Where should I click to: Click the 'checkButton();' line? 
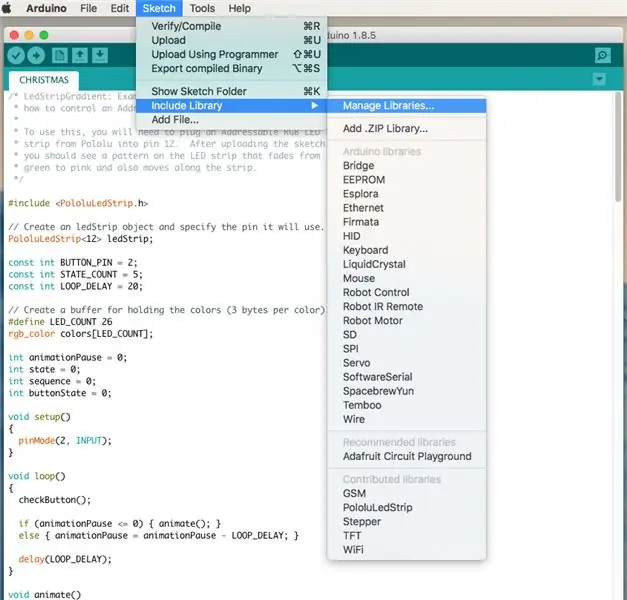click(x=55, y=500)
